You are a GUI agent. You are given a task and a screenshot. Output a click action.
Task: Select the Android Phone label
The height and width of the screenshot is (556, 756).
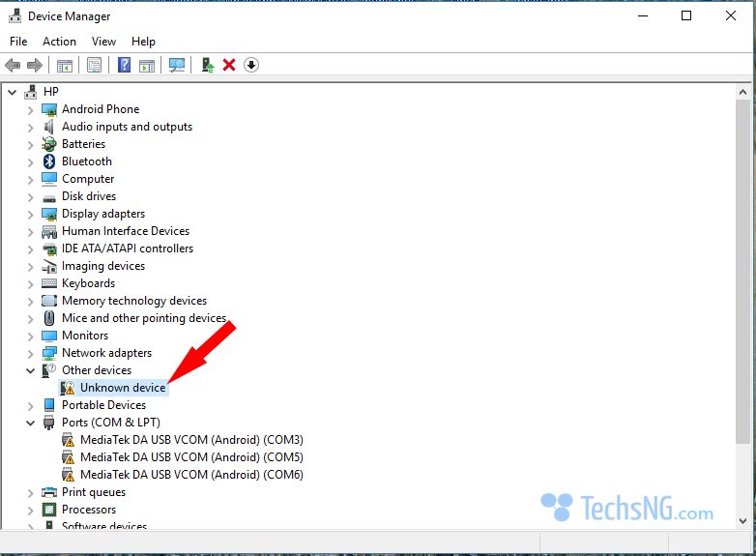[x=101, y=109]
